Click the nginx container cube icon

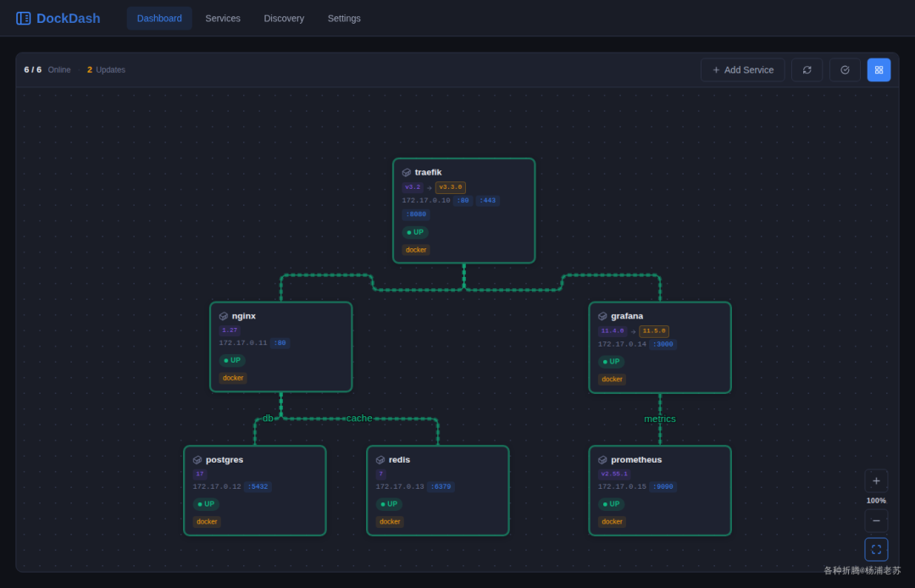point(224,316)
